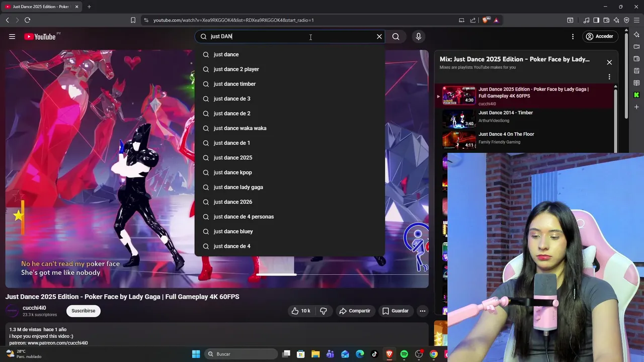
Task: Play Just Dance 4 On The Floor thumbnail
Action: [458, 140]
